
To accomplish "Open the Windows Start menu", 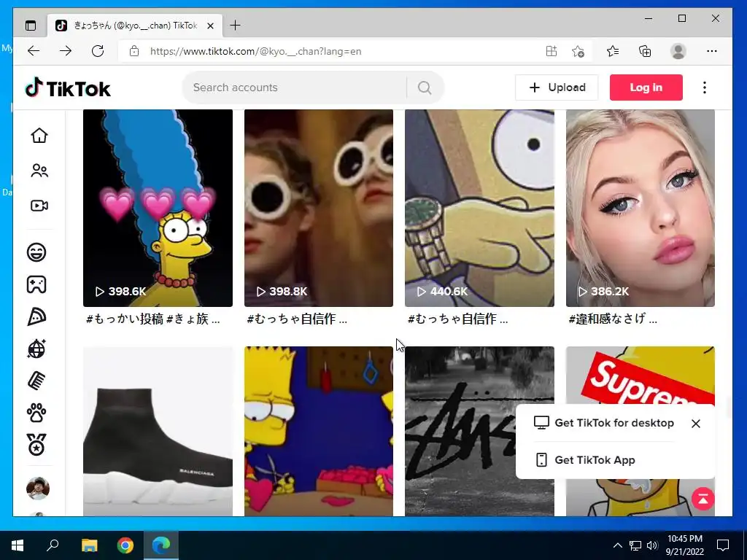I will tap(18, 545).
